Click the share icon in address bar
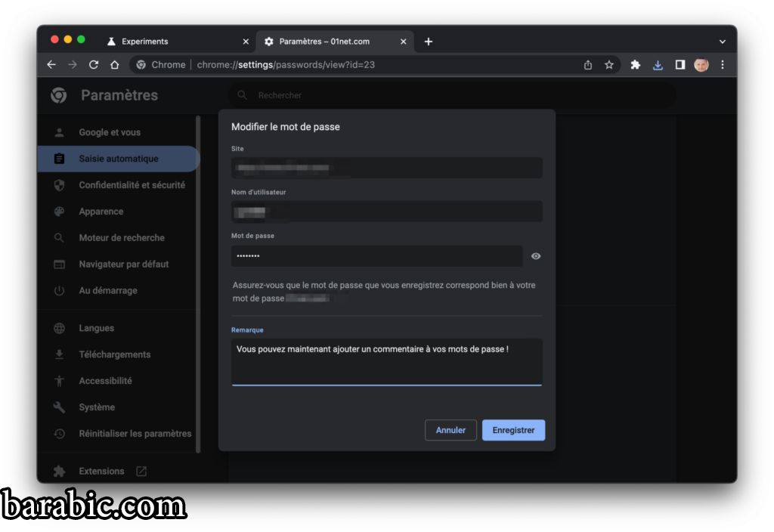Viewport: 774px width, 532px height. pos(588,65)
